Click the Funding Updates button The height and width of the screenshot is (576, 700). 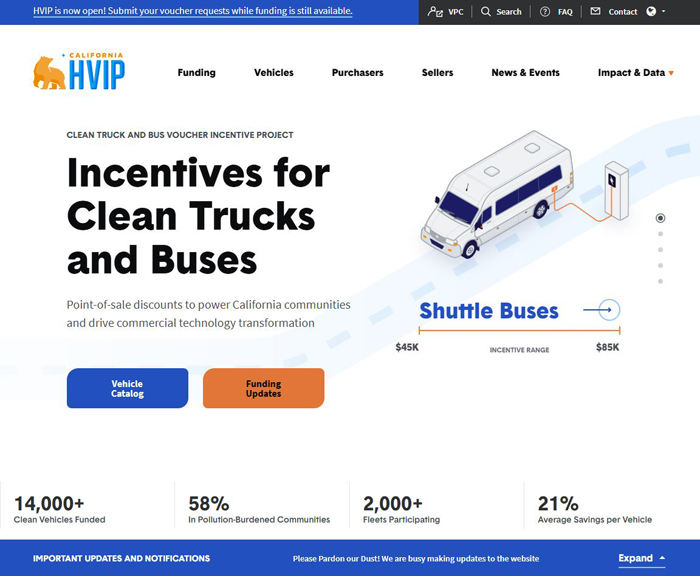coord(263,388)
